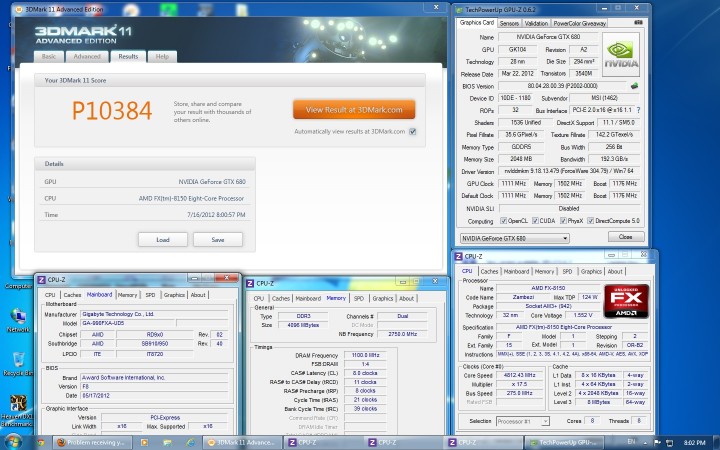Open CPU tab in the CPU-Z Memory window
Image resolution: width=720 pixels, height=450 pixels.
tap(259, 298)
